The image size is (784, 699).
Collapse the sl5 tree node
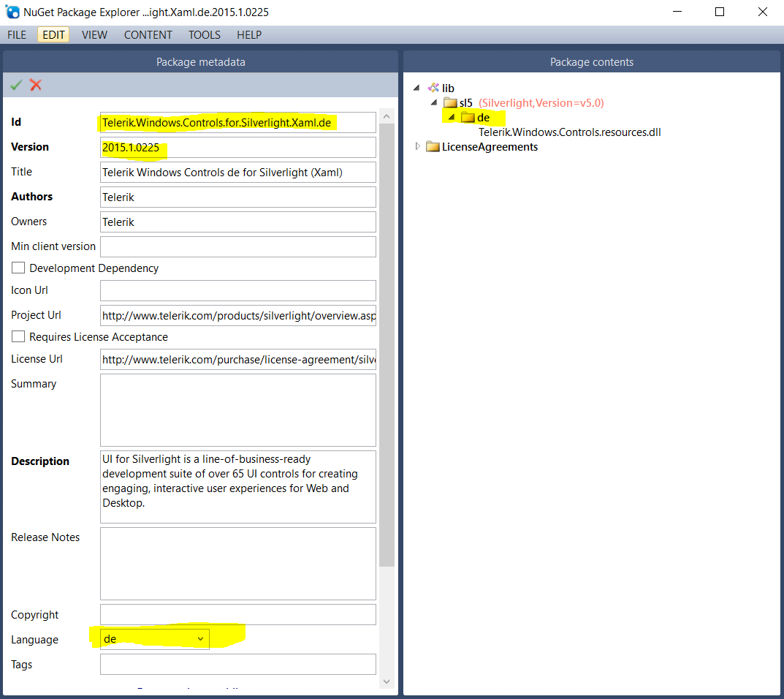(x=434, y=102)
